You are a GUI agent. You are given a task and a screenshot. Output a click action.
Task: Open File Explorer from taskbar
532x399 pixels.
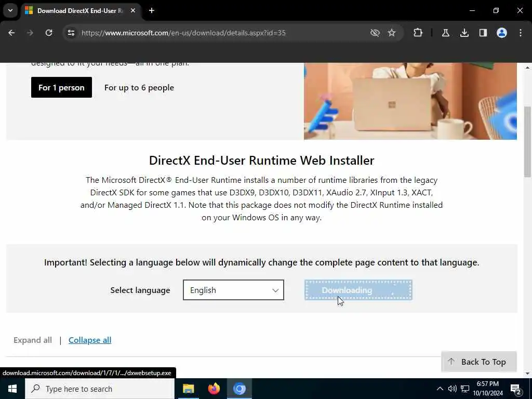[188, 389]
